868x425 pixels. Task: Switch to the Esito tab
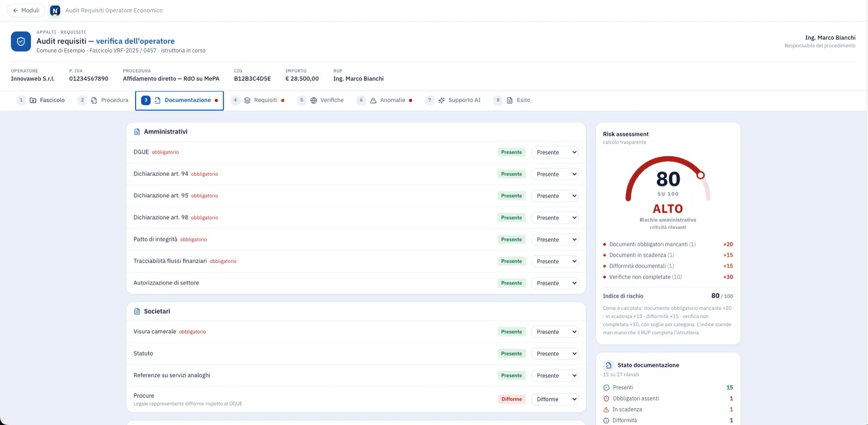(512, 100)
